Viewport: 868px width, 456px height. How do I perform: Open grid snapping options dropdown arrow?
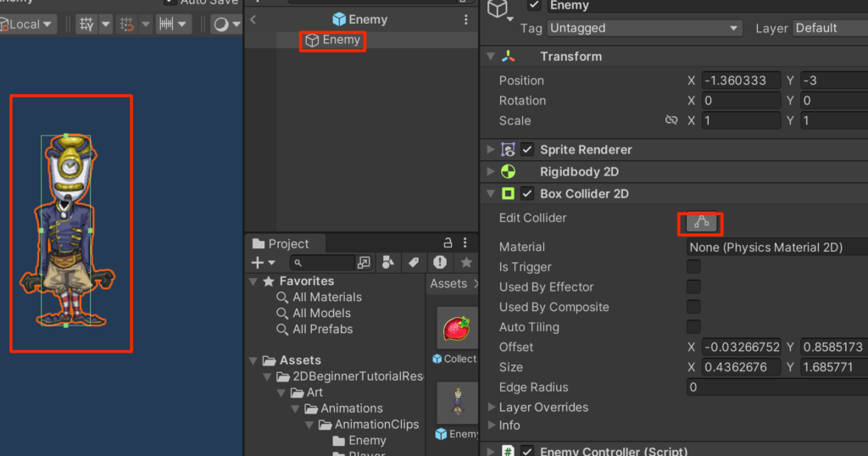click(105, 25)
